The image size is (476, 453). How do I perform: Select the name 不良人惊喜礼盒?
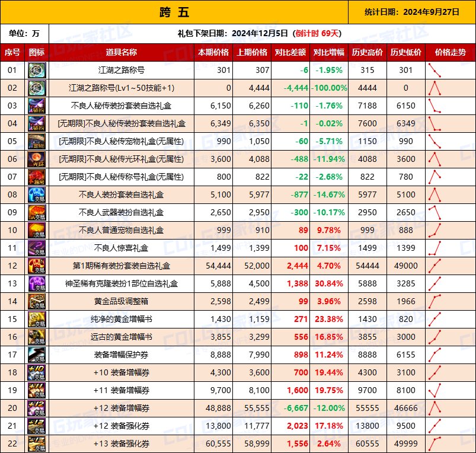click(x=122, y=248)
